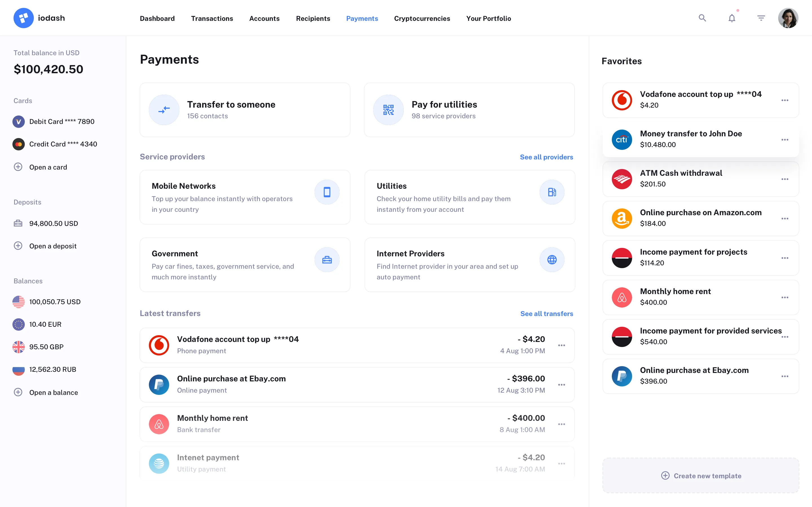Select the Mobile Networks phone icon
Viewport: 812px width, 507px height.
click(x=326, y=192)
